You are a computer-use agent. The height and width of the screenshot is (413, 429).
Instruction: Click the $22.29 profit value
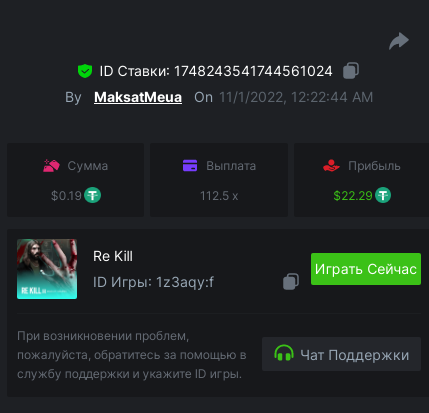tap(353, 196)
